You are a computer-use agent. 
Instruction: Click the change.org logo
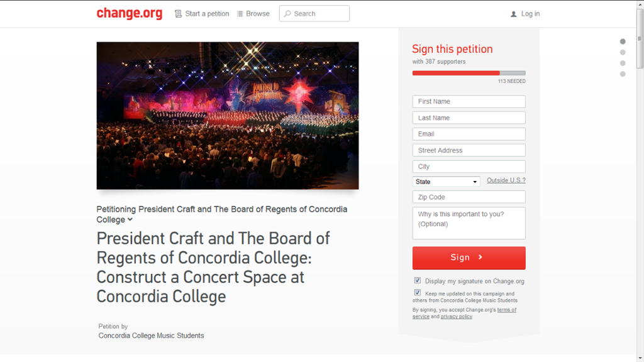pyautogui.click(x=129, y=13)
